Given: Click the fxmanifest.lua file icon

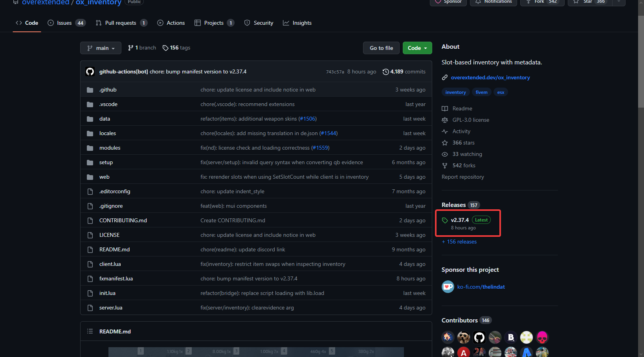Looking at the screenshot, I should tap(90, 279).
